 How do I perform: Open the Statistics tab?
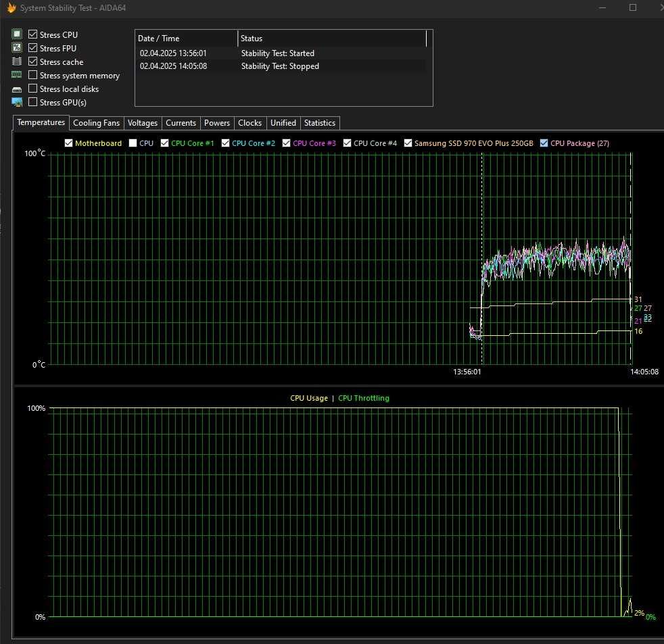point(320,123)
